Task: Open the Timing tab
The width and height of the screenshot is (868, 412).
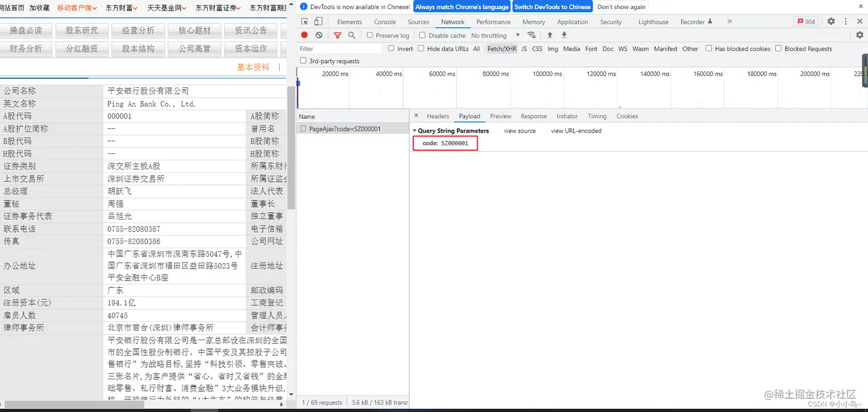Action: click(597, 116)
